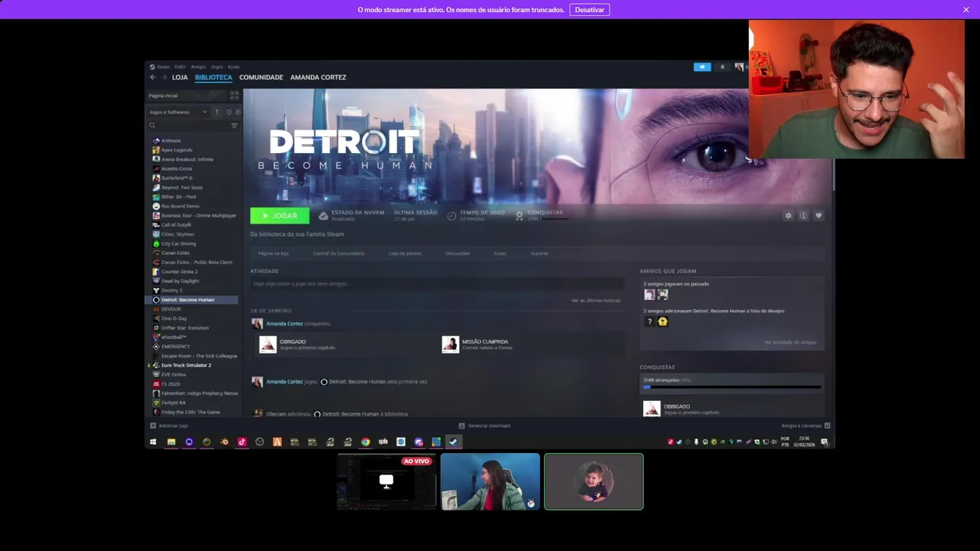Open the Loja de pontos tab
This screenshot has height=551, width=980.
click(405, 253)
